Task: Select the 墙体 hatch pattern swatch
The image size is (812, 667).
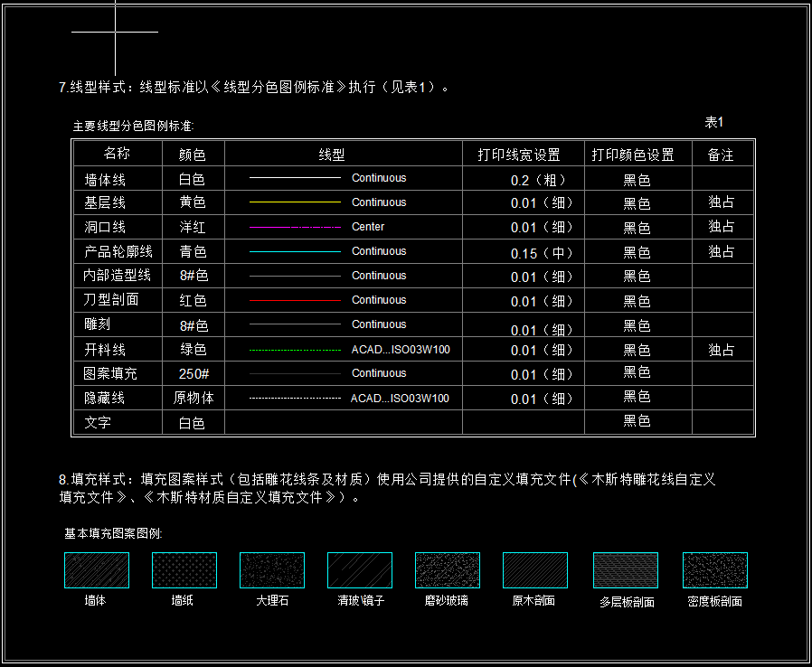Action: (96, 570)
